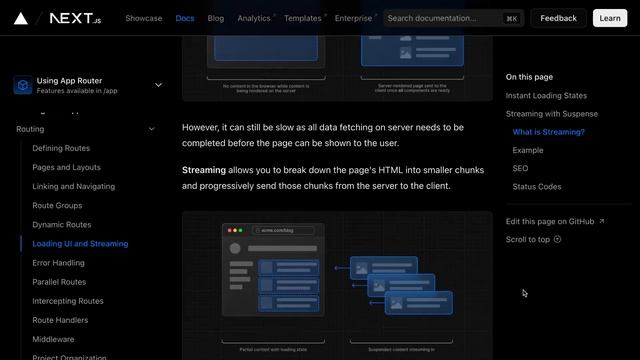640x360 pixels.
Task: Click the GitHub external link arrow icon
Action: 601,221
